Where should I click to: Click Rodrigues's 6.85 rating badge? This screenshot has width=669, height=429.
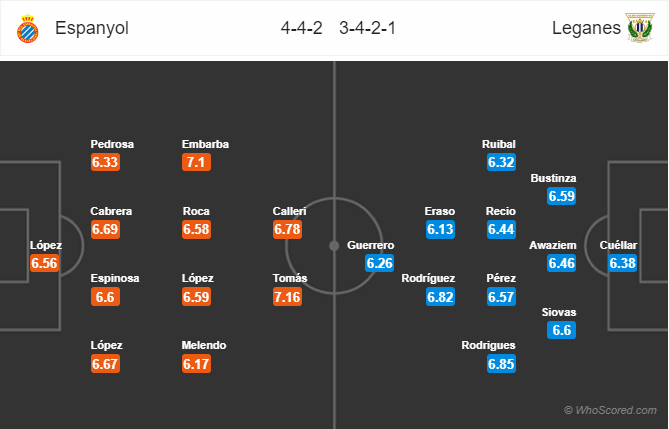click(x=501, y=364)
